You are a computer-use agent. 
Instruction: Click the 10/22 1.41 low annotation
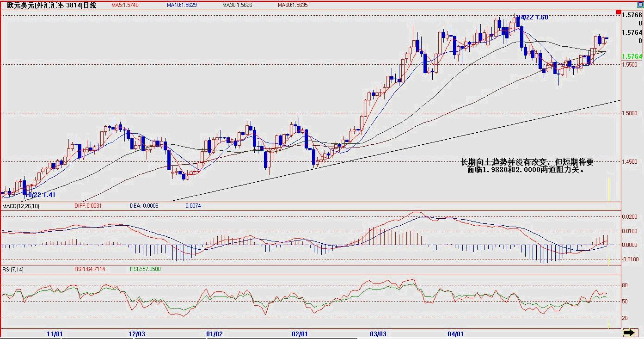(39, 195)
